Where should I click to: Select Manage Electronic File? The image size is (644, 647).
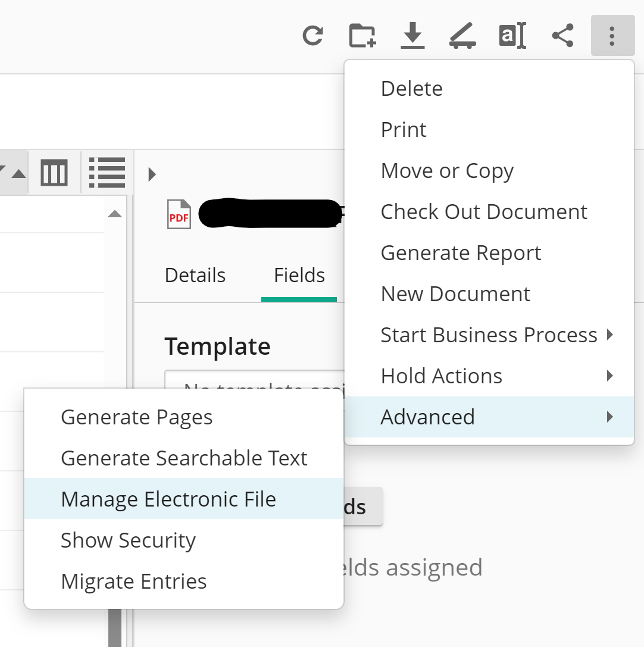pyautogui.click(x=168, y=499)
